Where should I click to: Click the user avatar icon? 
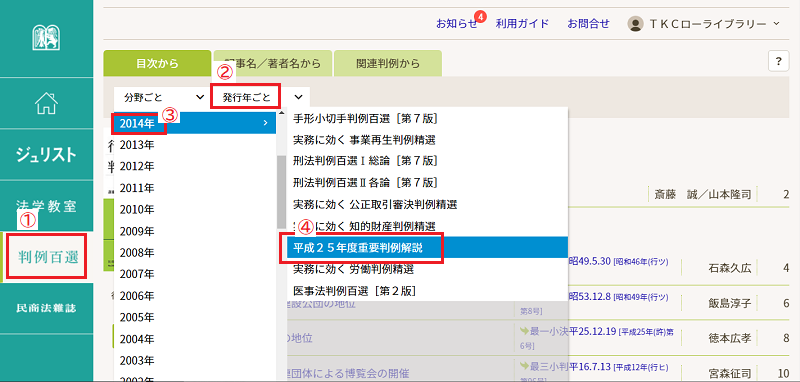pyautogui.click(x=635, y=23)
